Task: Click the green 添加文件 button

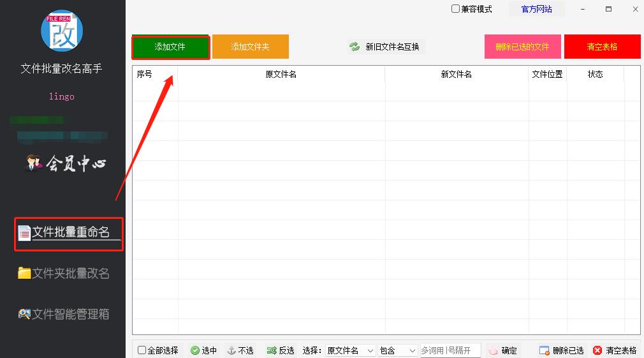Action: (x=170, y=47)
